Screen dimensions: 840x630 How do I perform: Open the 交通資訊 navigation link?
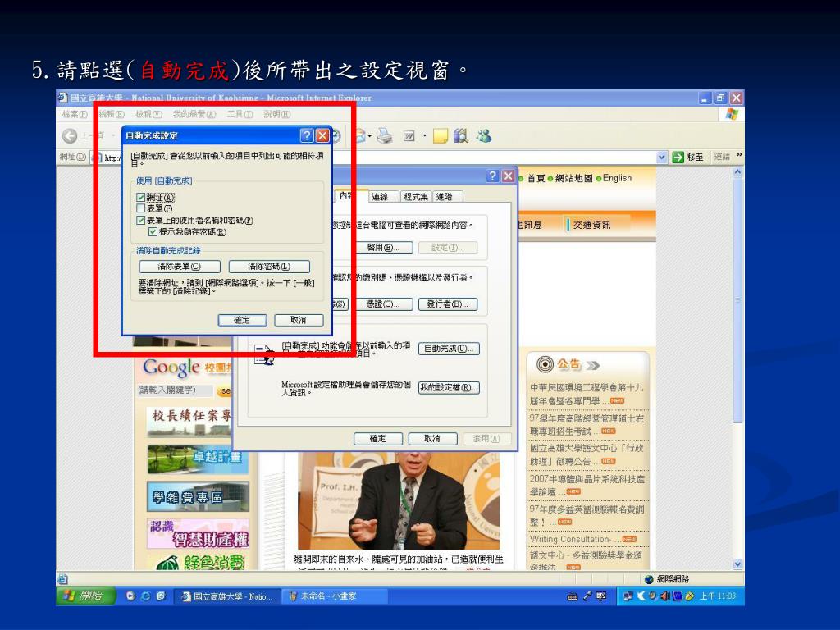coord(592,225)
